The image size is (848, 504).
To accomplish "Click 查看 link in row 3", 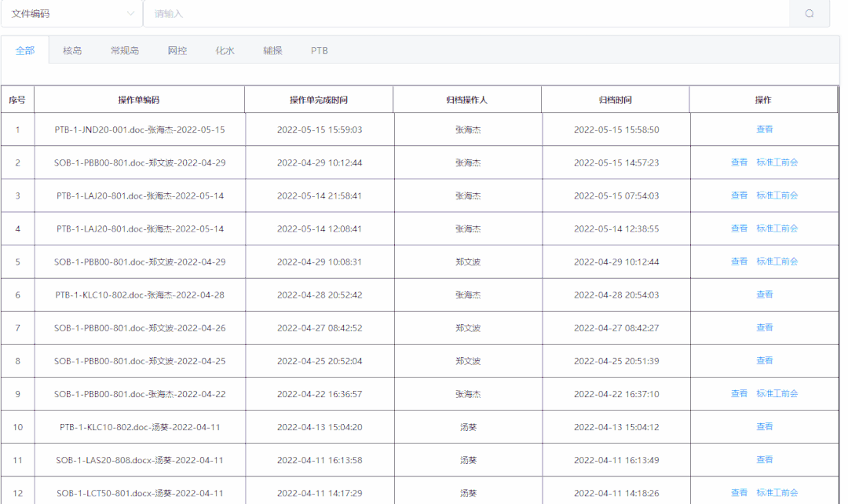I will (739, 195).
